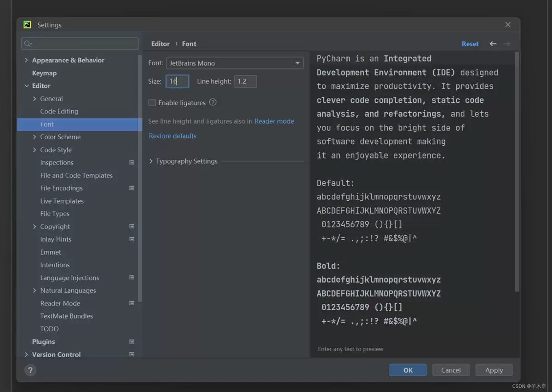Click the Line height input field
Image resolution: width=552 pixels, height=392 pixels.
(x=245, y=81)
